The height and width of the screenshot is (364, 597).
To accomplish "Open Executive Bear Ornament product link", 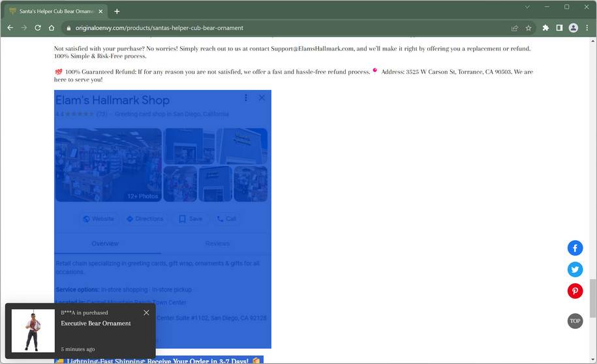I will click(x=95, y=324).
